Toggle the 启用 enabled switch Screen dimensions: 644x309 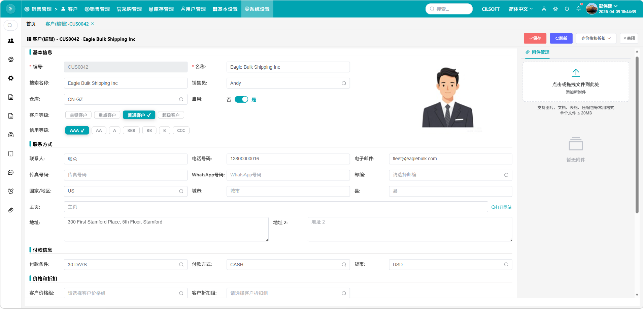(241, 99)
